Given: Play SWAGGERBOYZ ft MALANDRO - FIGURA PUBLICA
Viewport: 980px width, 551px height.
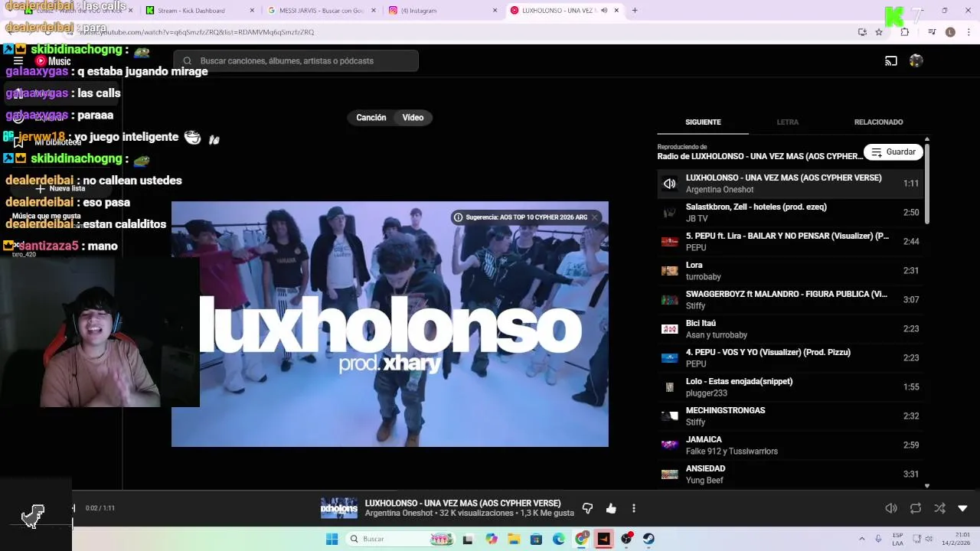Looking at the screenshot, I should [790, 300].
